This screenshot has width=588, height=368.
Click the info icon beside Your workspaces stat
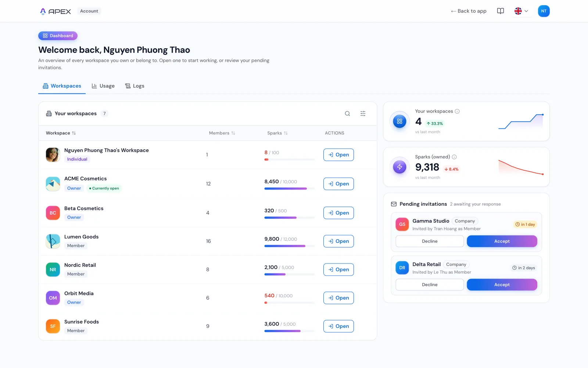(x=457, y=111)
